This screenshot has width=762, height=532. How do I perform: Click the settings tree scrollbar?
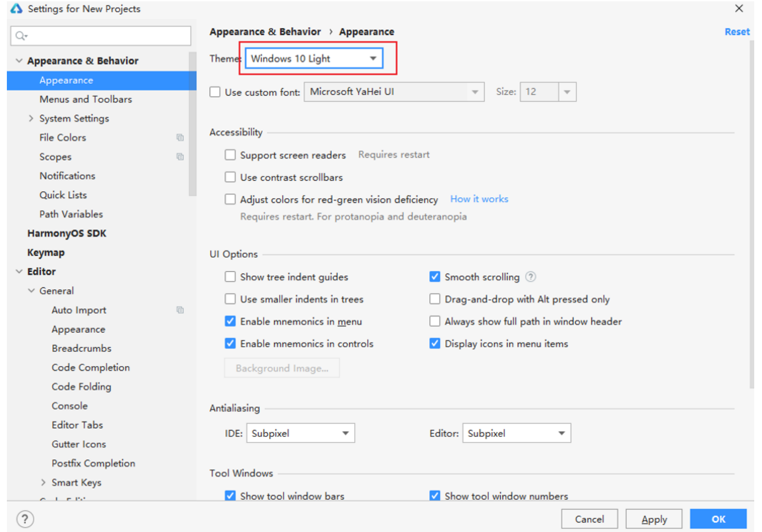click(192, 124)
